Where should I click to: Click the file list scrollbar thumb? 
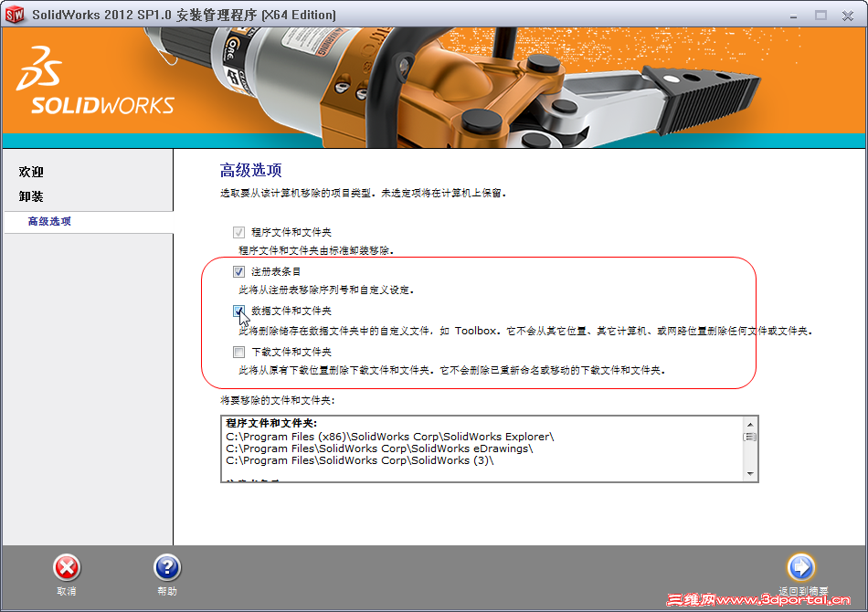pos(750,438)
